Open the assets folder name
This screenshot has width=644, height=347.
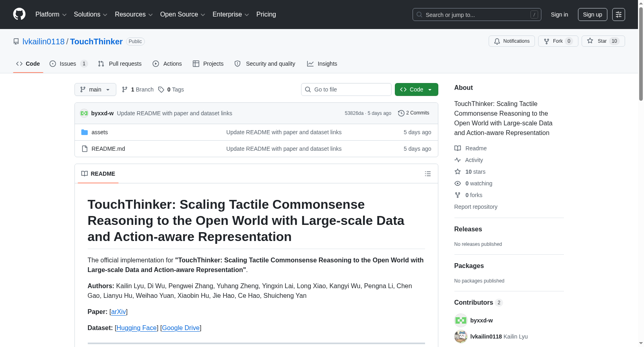click(x=99, y=132)
